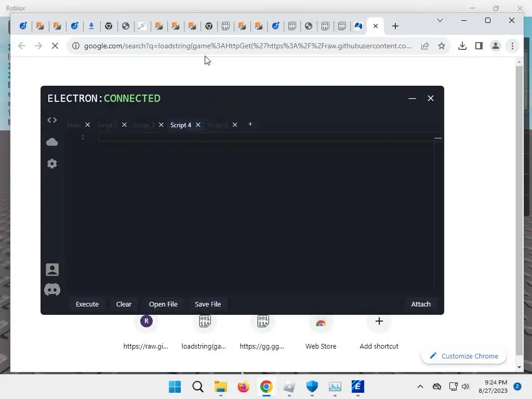Image resolution: width=532 pixels, height=399 pixels.
Task: Open the Chrome three-dot menu
Action: (x=512, y=46)
